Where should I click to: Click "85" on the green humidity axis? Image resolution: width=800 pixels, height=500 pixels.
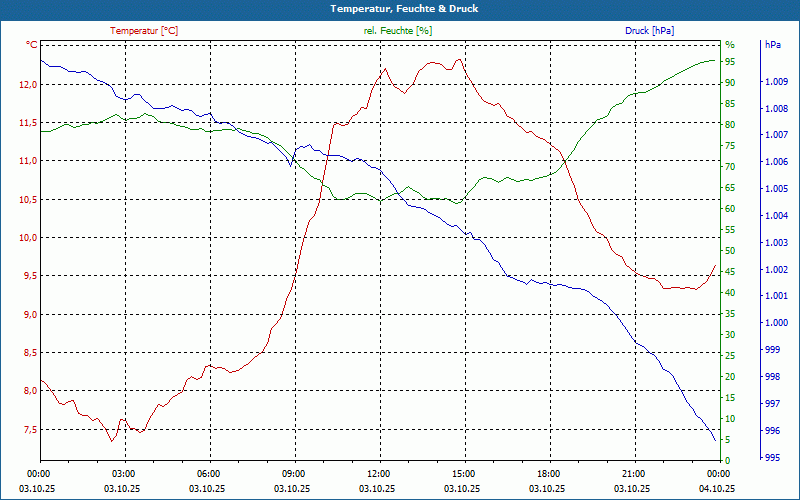pos(730,104)
